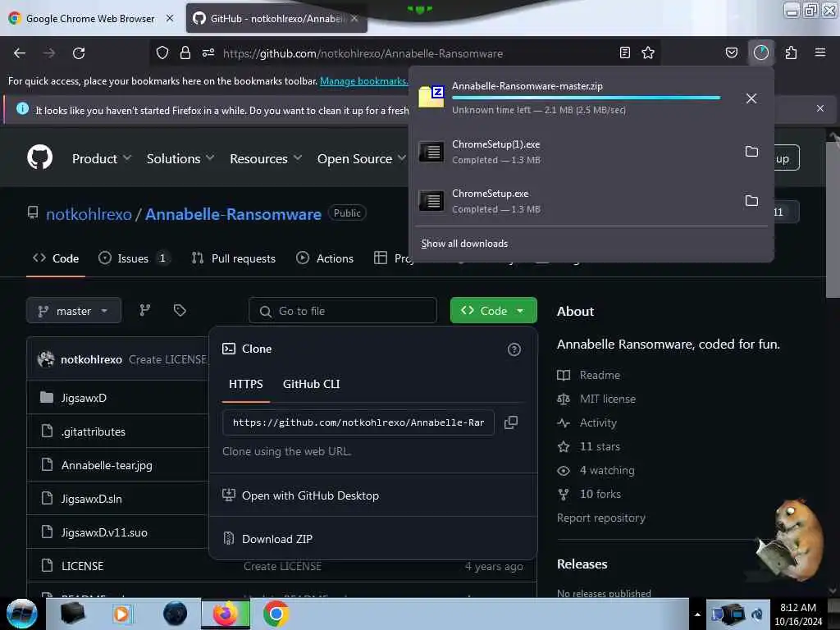840x630 pixels.
Task: Launch Firefox from the taskbar
Action: [x=226, y=614]
